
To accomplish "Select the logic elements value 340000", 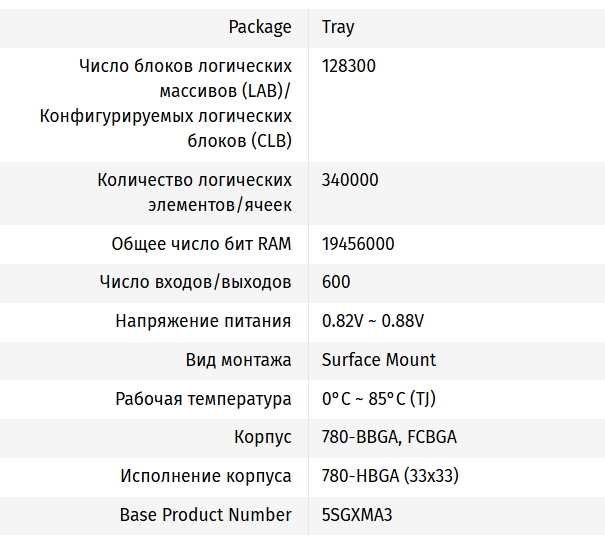I will click(x=350, y=180).
